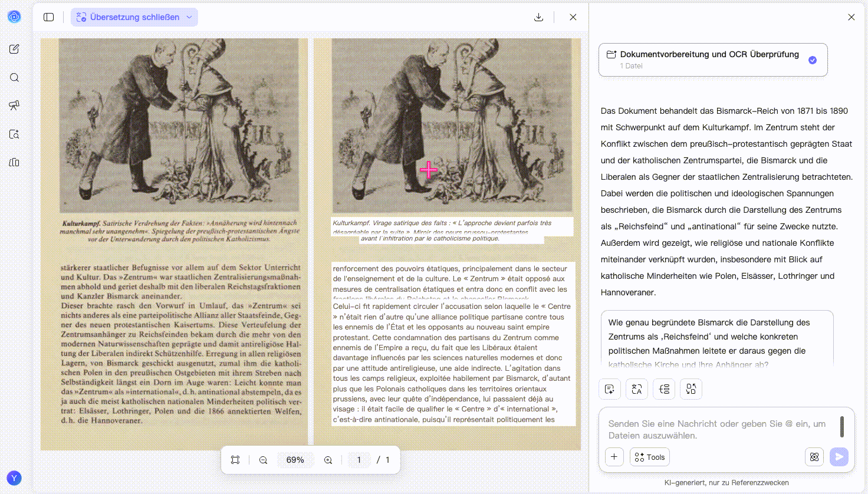Click 'KI-generiert, nur zu Referenzzwecken' notice
Image resolution: width=868 pixels, height=494 pixels.
(726, 483)
